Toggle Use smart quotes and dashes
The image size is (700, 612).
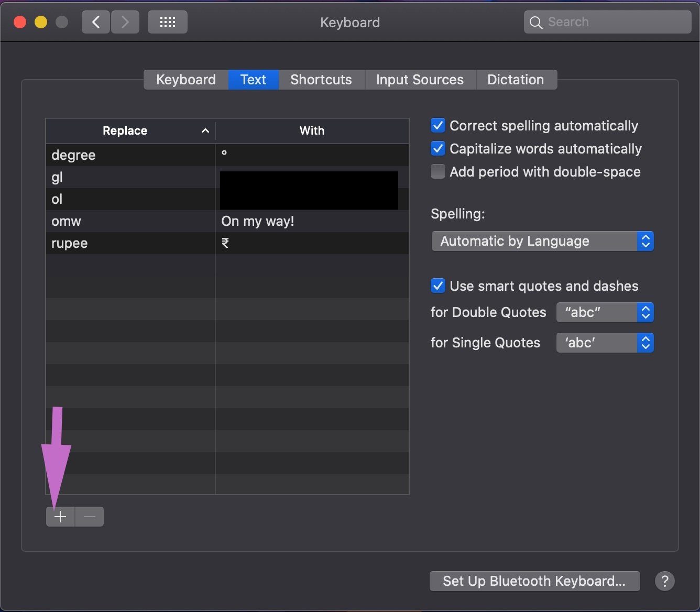438,286
